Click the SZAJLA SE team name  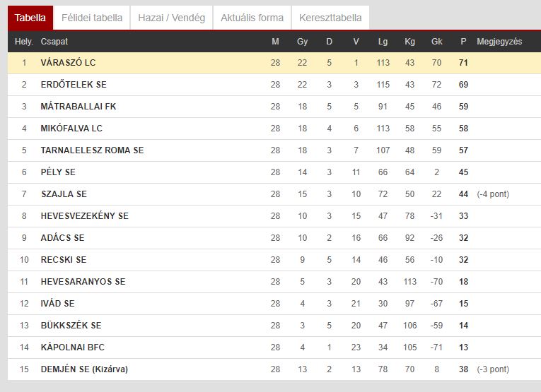pos(64,194)
